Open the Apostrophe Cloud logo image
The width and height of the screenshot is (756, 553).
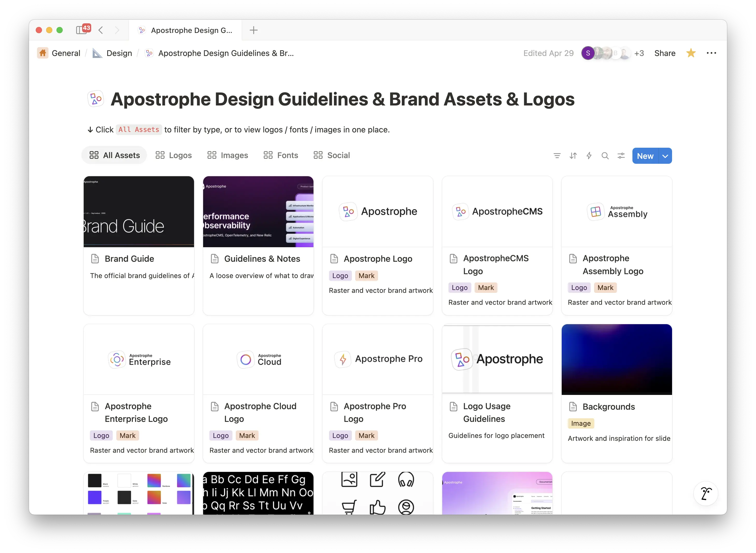258,359
